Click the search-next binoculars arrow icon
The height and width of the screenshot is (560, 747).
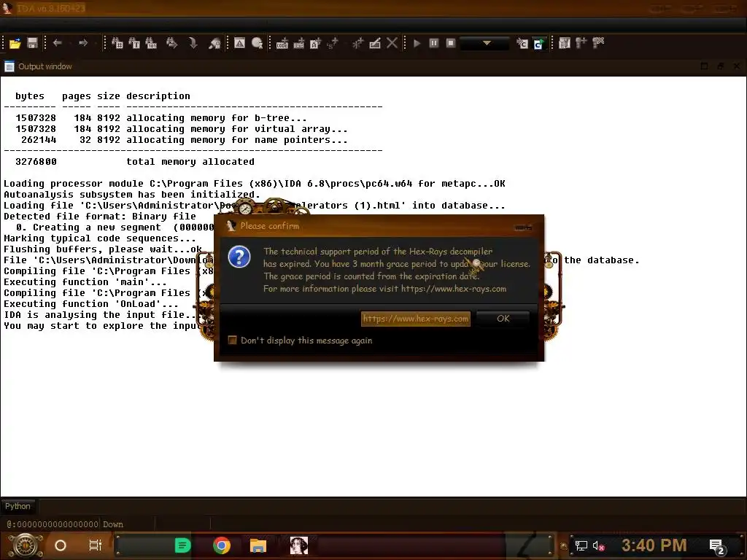pos(172,43)
